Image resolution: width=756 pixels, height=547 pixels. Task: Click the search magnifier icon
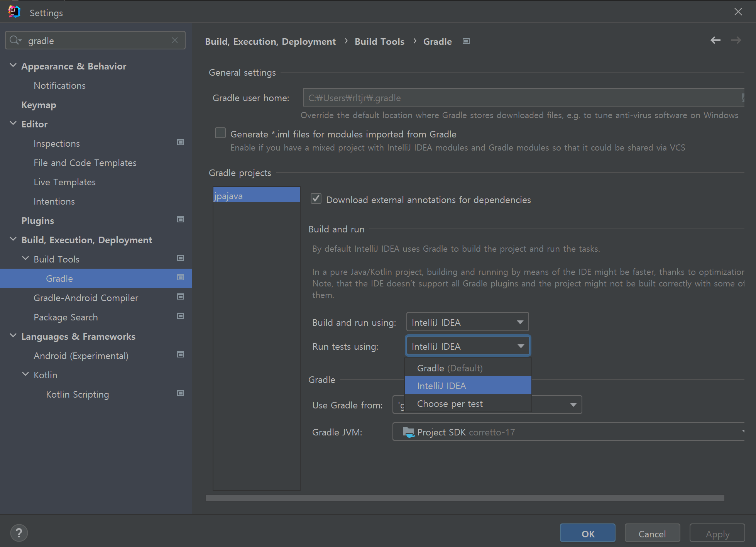pyautogui.click(x=14, y=40)
